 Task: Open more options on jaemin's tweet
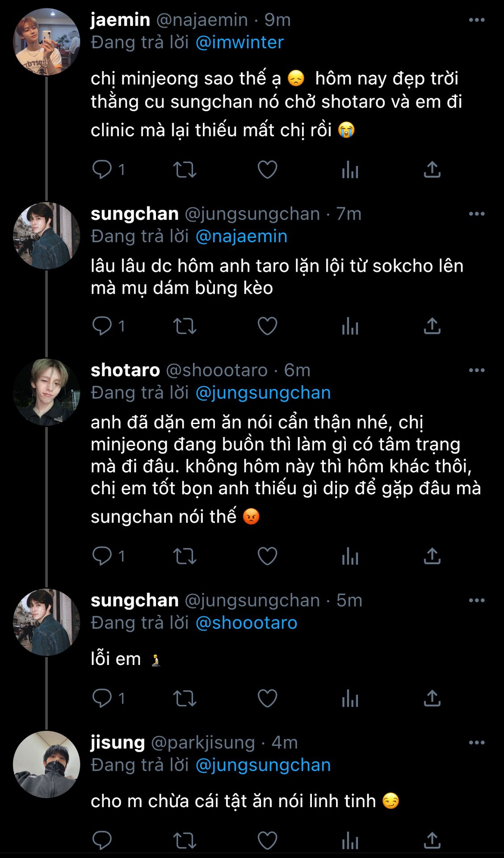476,20
